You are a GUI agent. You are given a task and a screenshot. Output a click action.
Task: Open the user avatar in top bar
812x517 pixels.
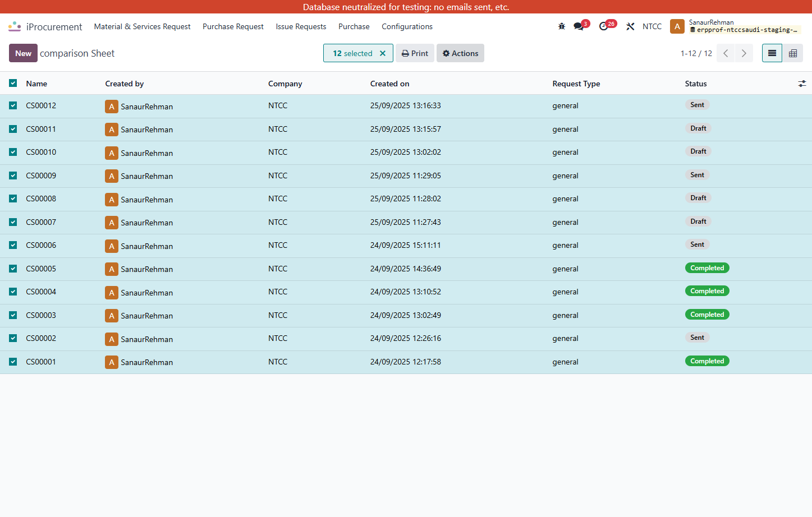[x=677, y=26]
